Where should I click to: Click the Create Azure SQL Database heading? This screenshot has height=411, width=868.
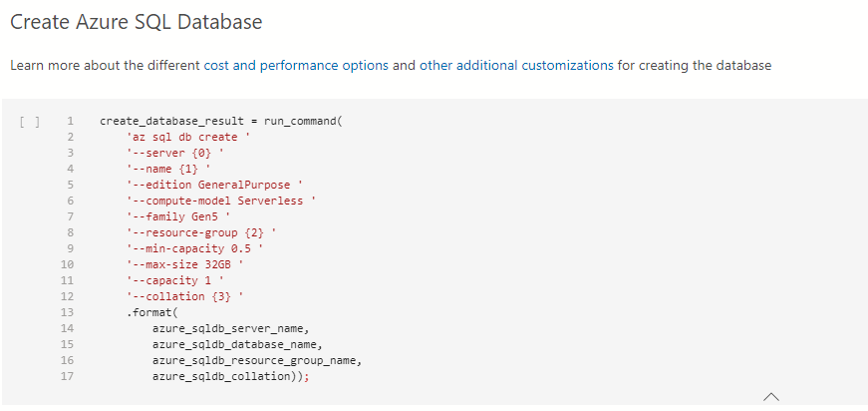click(x=137, y=21)
